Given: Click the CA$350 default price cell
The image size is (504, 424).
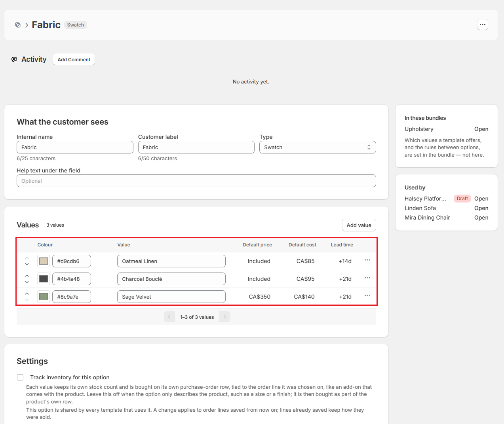Looking at the screenshot, I should 259,297.
